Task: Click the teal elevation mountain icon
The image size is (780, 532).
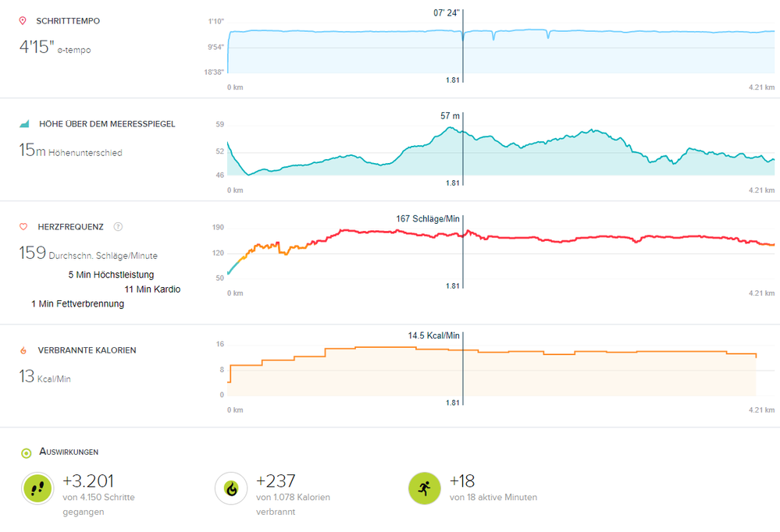Action: tap(24, 124)
